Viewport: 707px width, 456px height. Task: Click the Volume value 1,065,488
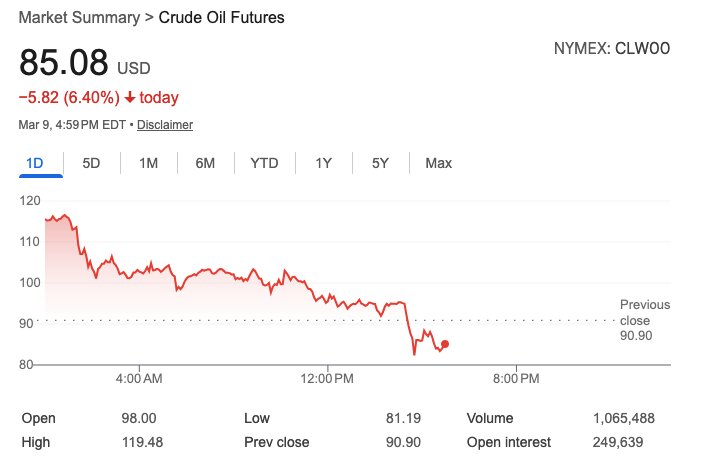point(632,418)
